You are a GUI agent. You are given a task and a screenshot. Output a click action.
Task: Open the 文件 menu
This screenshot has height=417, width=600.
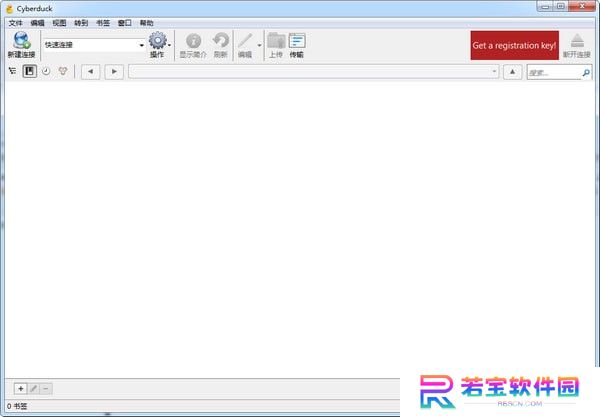pyautogui.click(x=16, y=23)
